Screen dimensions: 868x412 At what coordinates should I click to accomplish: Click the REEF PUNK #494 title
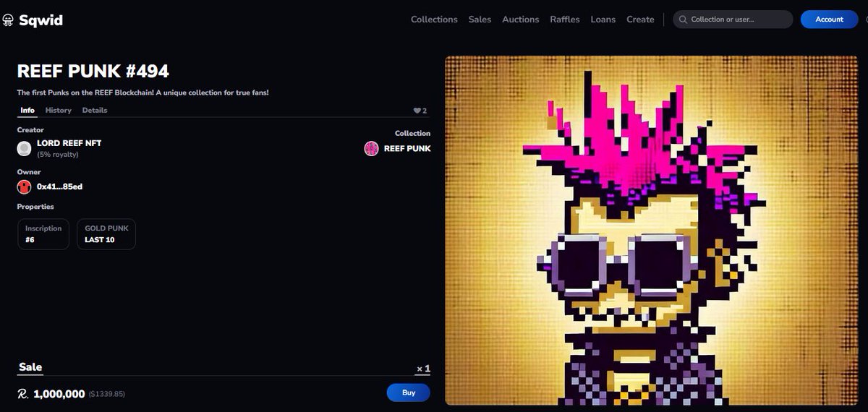pyautogui.click(x=93, y=71)
